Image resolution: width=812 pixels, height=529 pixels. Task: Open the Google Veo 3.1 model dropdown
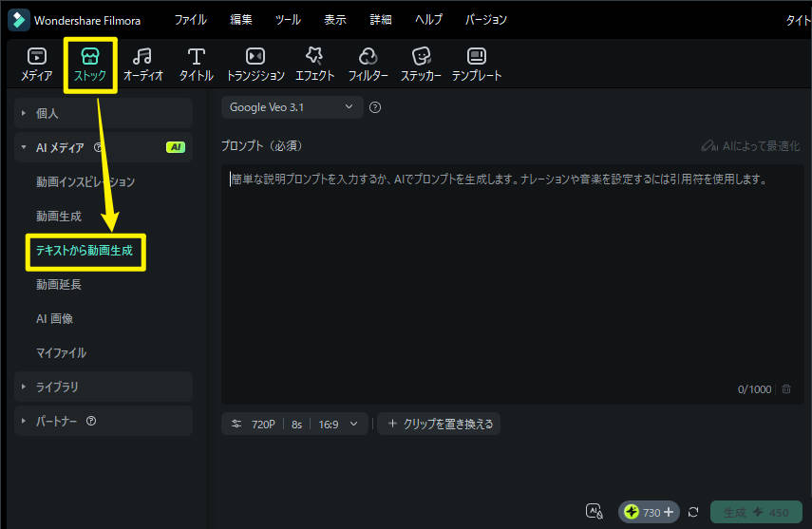292,107
